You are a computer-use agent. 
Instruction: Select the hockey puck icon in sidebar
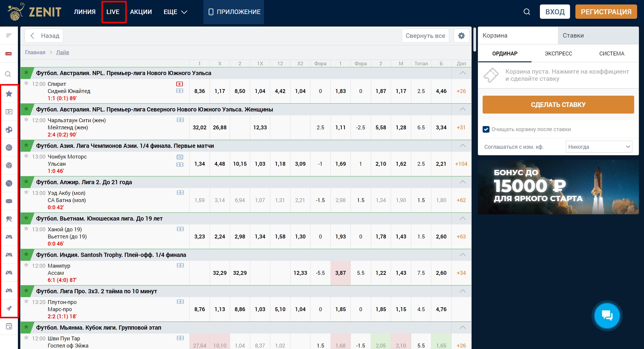[x=9, y=201]
